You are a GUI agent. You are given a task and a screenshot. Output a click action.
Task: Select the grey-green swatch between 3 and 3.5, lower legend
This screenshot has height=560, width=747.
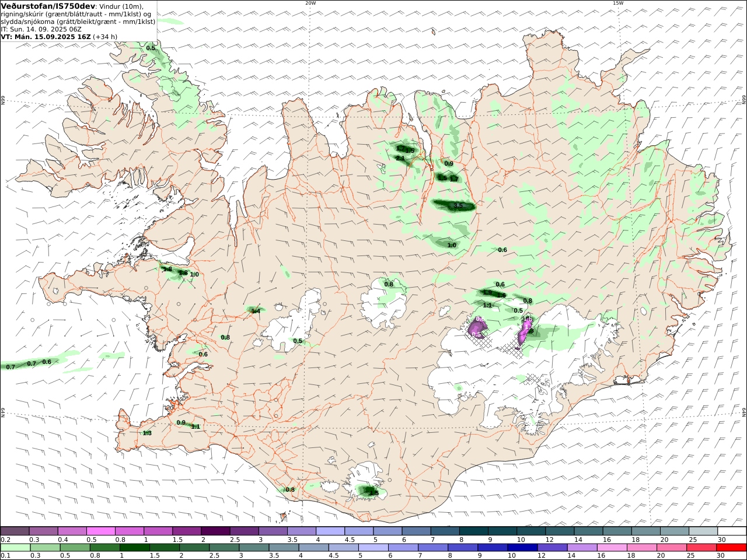point(254,548)
